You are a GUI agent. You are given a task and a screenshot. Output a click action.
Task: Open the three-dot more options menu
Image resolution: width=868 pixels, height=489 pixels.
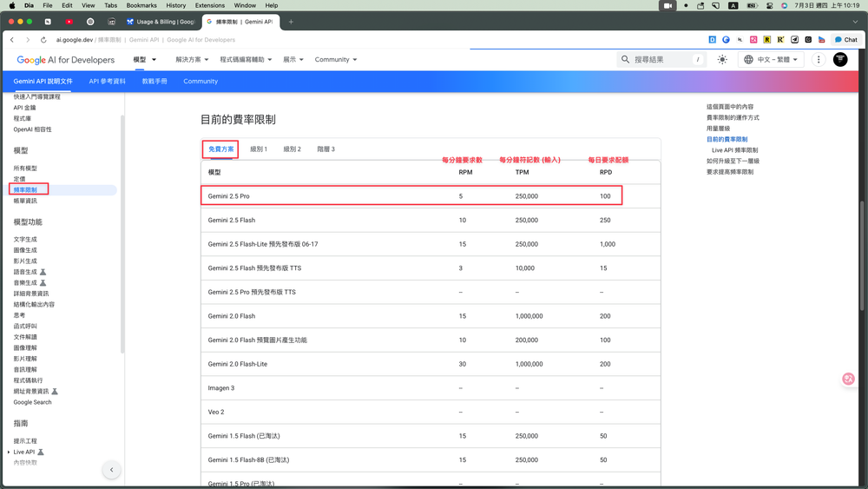coord(819,59)
